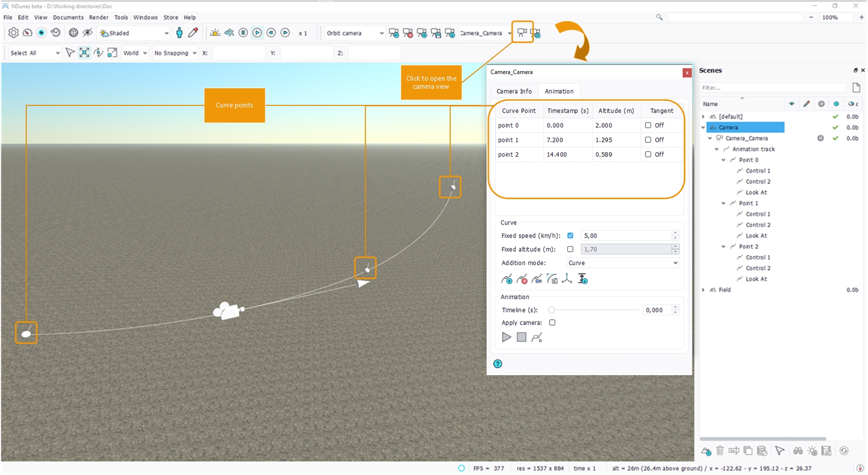Click the eyedropper tool icon

coord(193,33)
